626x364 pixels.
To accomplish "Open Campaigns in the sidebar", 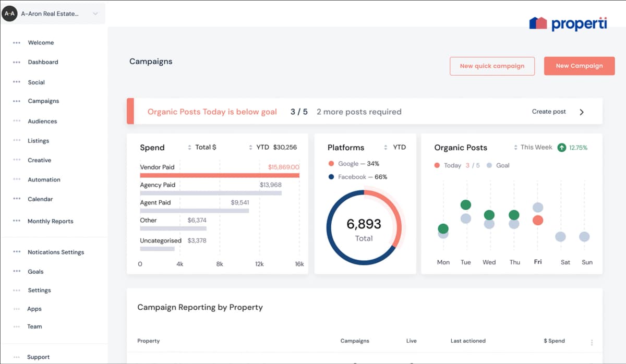I will pos(43,101).
